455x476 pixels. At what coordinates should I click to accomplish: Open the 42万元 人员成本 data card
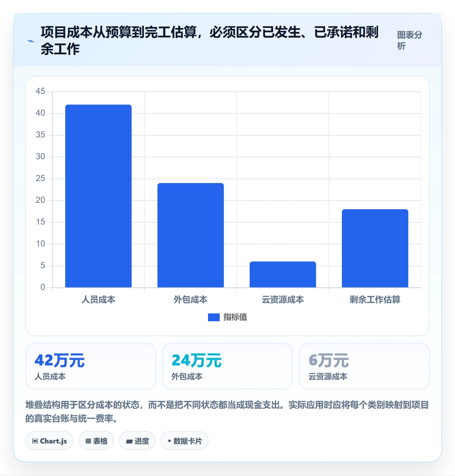91,366
